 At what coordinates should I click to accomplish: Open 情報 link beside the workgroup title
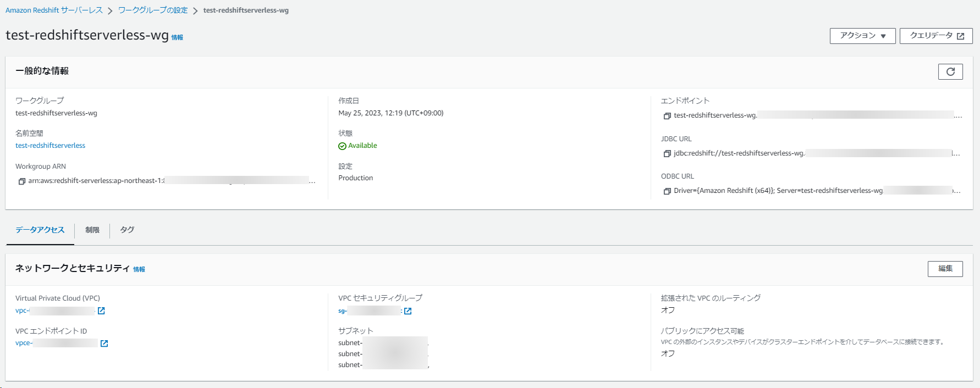click(177, 37)
